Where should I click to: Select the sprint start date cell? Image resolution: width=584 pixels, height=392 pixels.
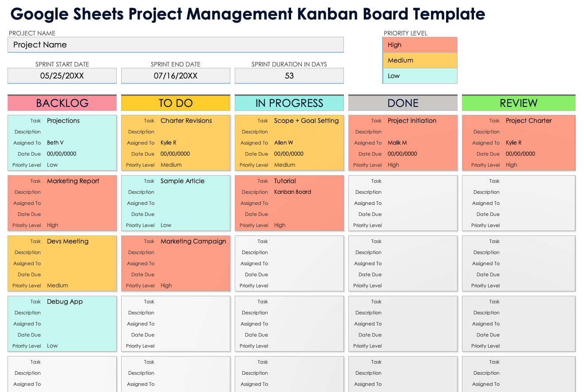[x=62, y=76]
